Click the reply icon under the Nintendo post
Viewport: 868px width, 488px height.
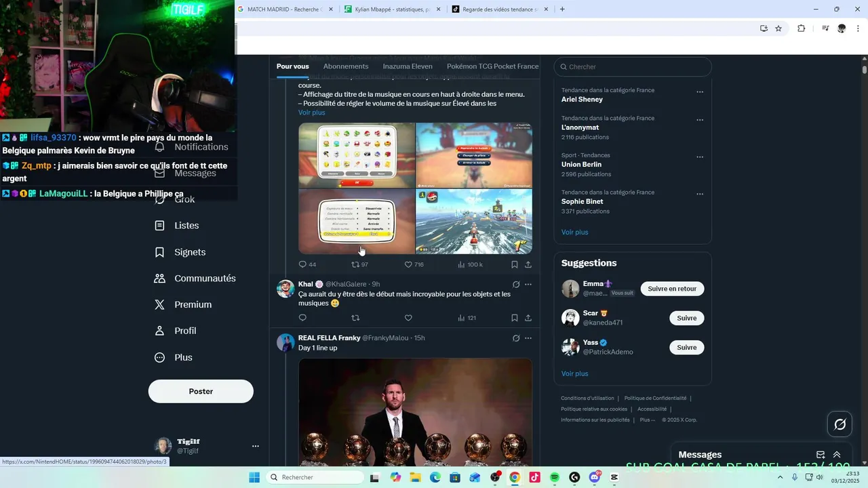[302, 264]
